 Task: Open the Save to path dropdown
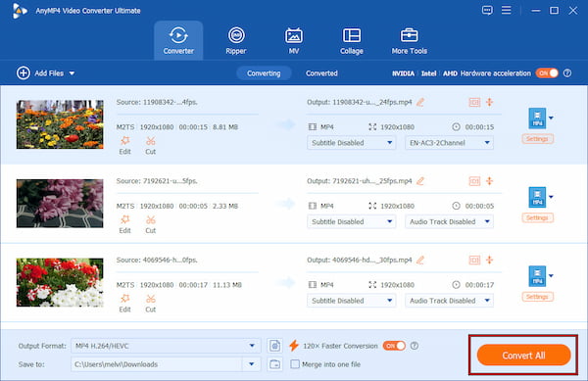coord(252,364)
